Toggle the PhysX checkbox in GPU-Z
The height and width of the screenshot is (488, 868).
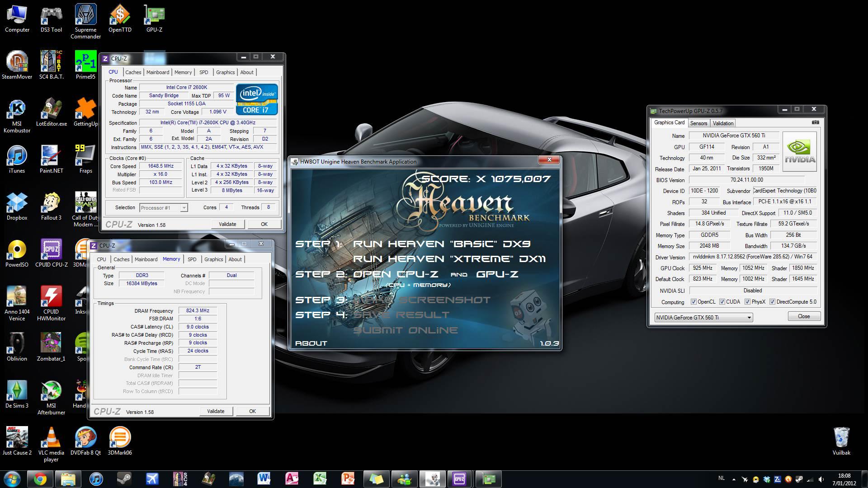(747, 302)
